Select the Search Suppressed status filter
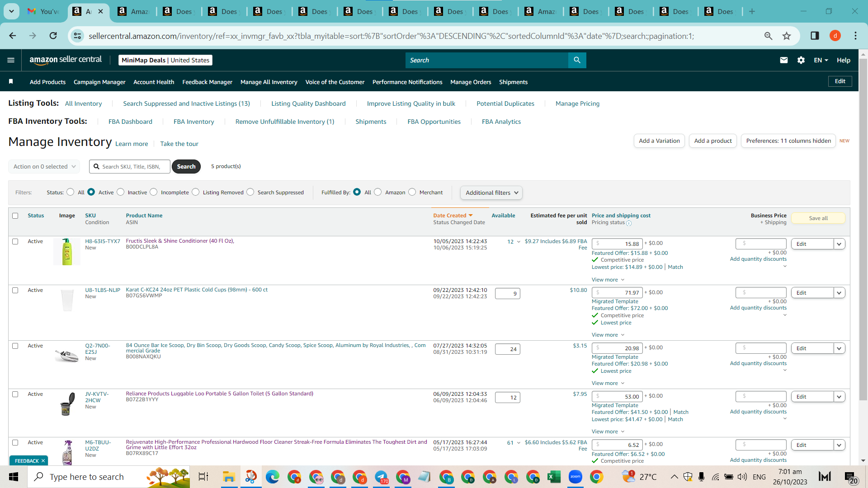This screenshot has height=488, width=868. (x=250, y=192)
